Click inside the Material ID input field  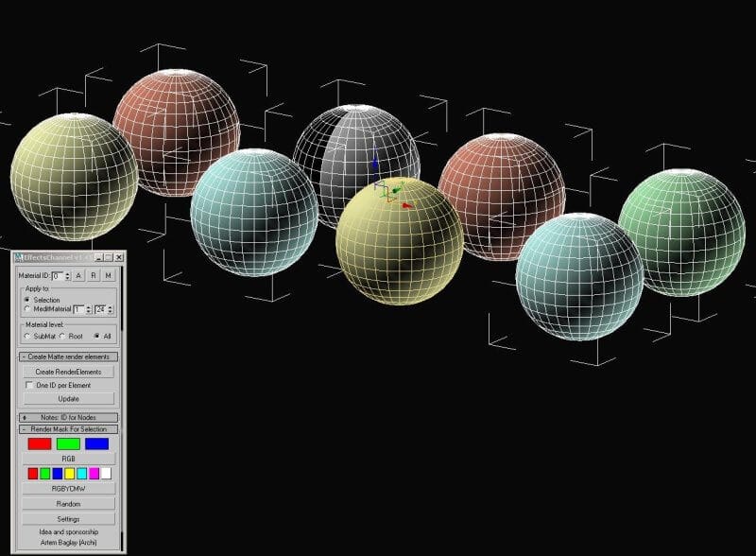tap(59, 273)
